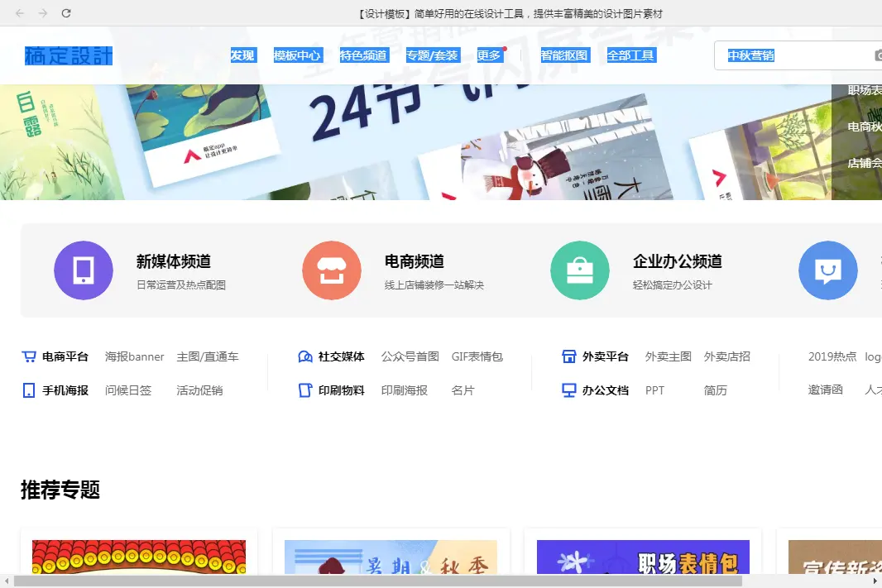Open the 外卖平台 category

tap(606, 356)
